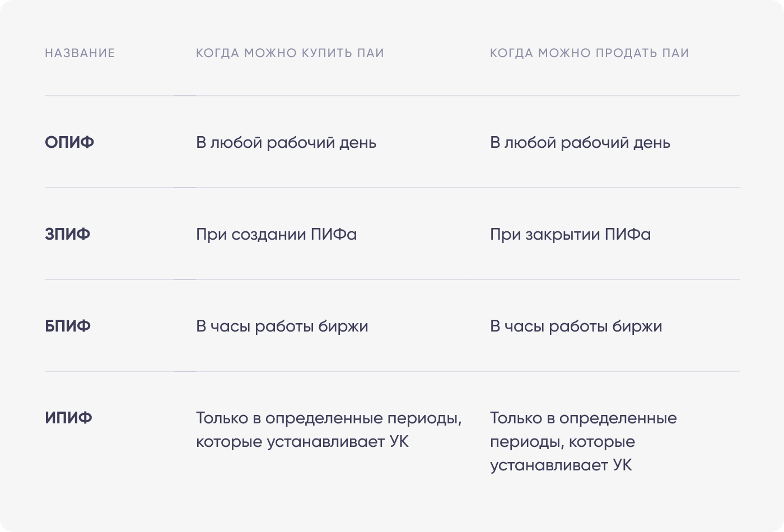Click the 'При создании ПИФа' cell
The image size is (784, 532).
coord(276,235)
